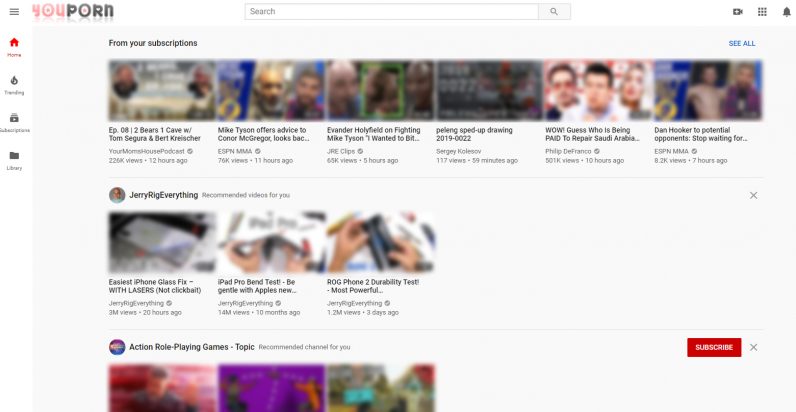Open Library in the sidebar
The height and width of the screenshot is (412, 796).
[14, 159]
